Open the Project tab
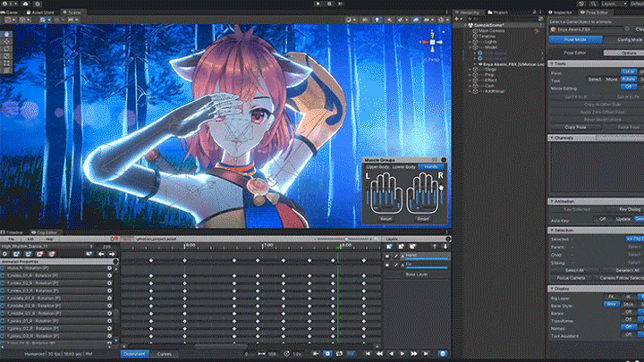The height and width of the screenshot is (362, 644). (498, 13)
